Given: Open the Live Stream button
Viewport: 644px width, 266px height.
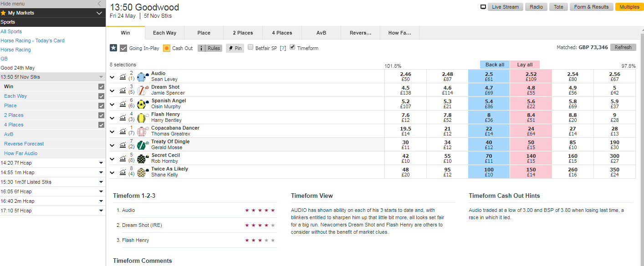Looking at the screenshot, I should tap(505, 7).
